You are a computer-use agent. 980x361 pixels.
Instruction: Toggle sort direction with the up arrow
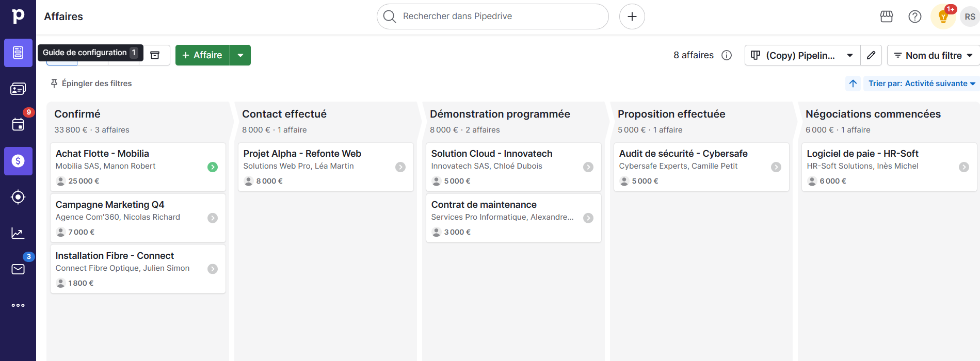[853, 84]
